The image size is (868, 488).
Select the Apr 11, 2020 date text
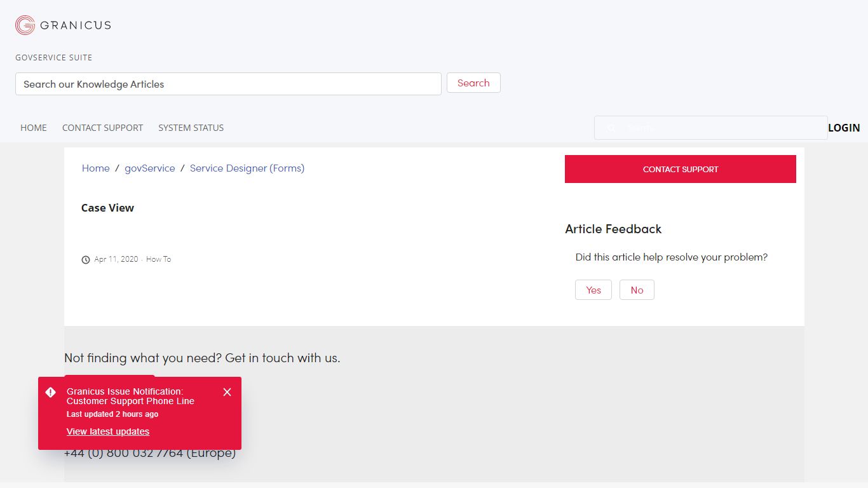(116, 259)
